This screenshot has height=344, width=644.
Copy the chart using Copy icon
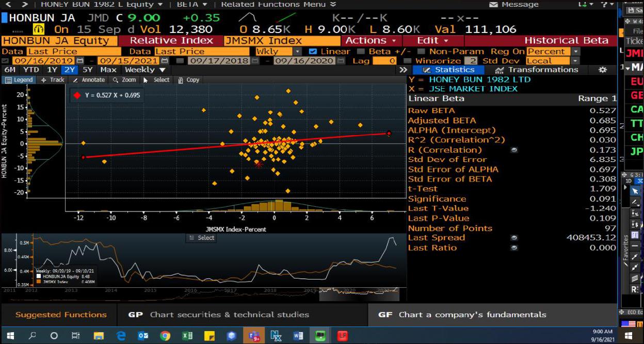(189, 80)
